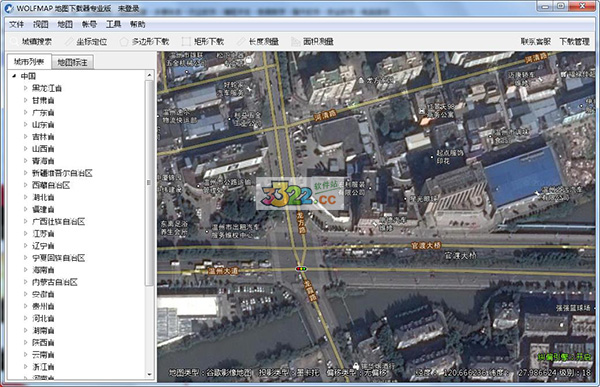Select 新疆维吾尔自治区 in the city tree
Screen dimensions: 600x387
point(62,173)
